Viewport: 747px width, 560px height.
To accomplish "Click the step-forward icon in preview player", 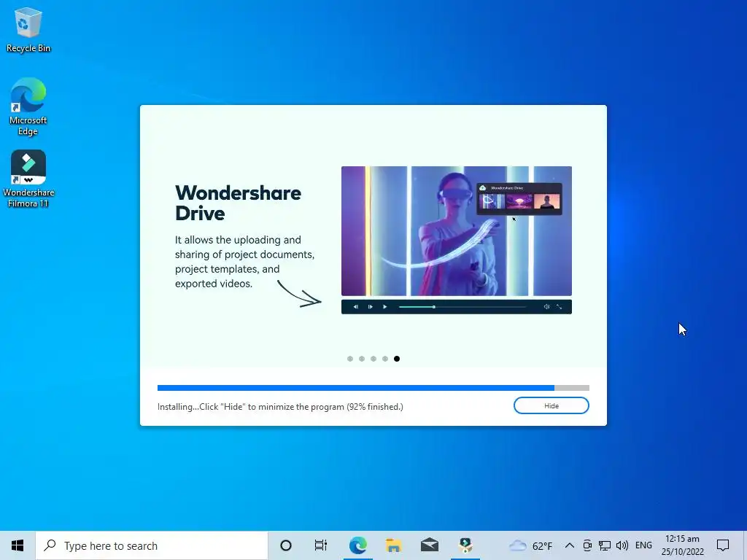I will point(370,307).
